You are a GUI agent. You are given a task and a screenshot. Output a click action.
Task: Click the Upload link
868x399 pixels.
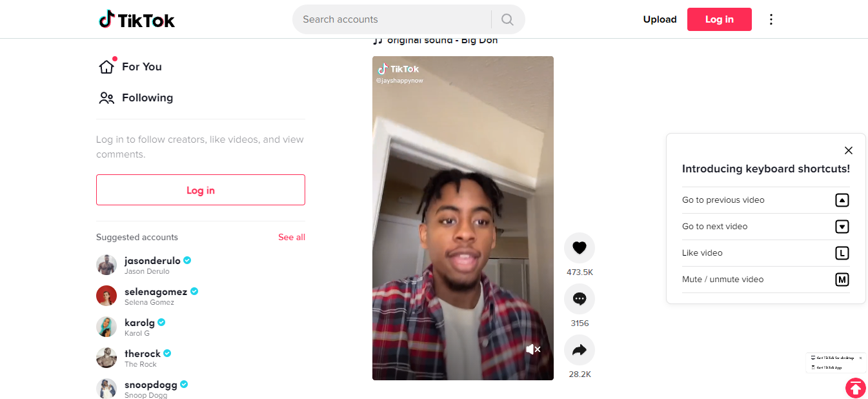pyautogui.click(x=660, y=19)
